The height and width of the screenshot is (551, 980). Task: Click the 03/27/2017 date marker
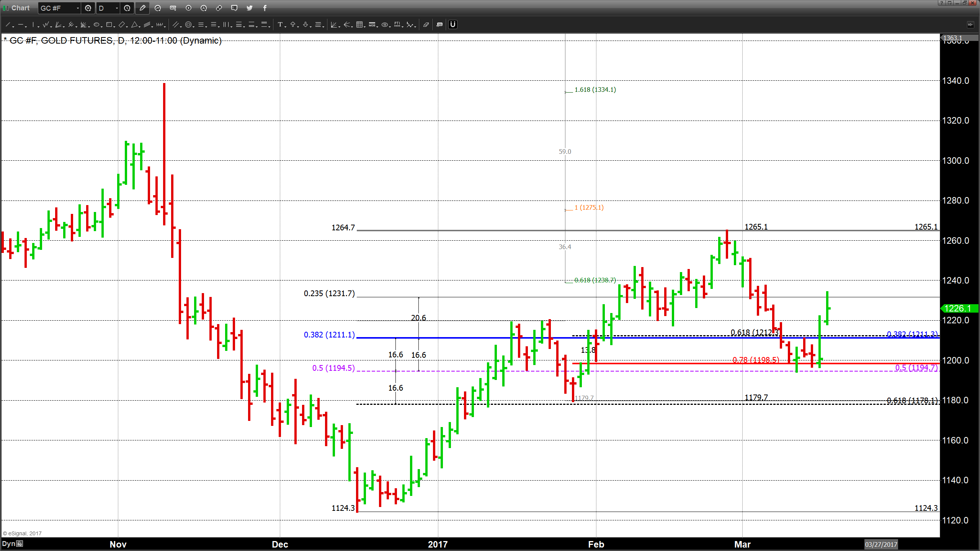click(x=881, y=544)
